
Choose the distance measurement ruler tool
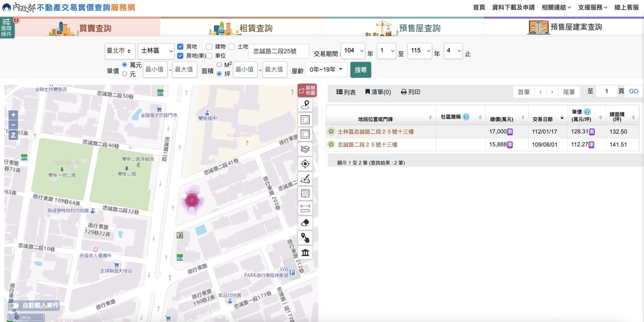tap(305, 208)
